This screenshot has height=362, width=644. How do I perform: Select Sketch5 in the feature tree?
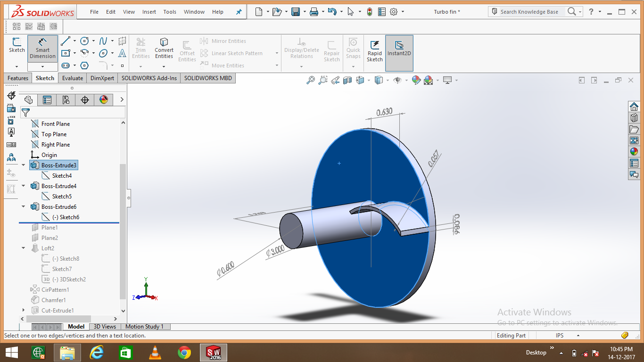pos(62,197)
